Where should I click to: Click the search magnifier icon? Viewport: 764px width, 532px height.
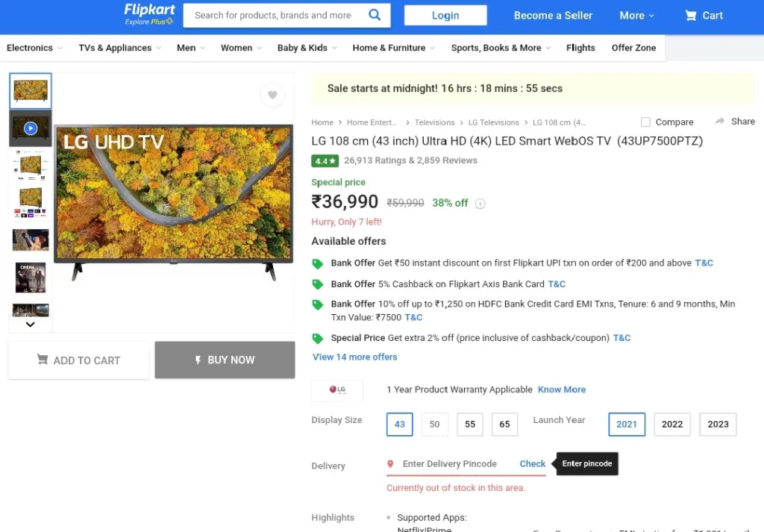pyautogui.click(x=375, y=15)
